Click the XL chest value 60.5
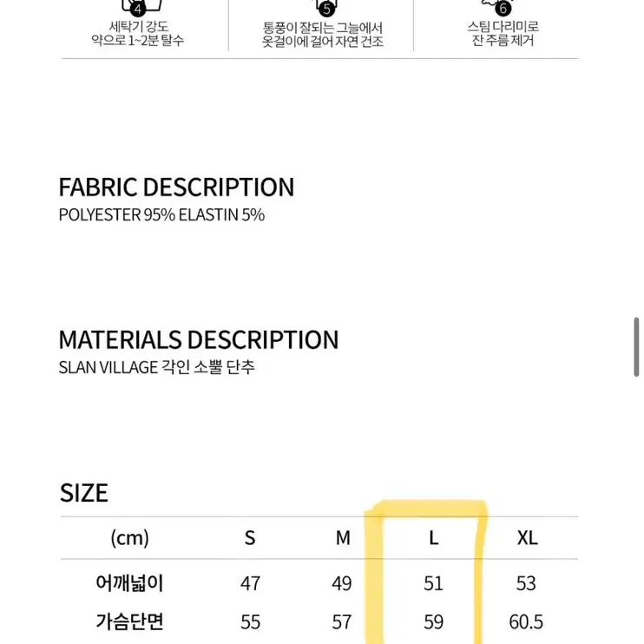 coord(526,621)
